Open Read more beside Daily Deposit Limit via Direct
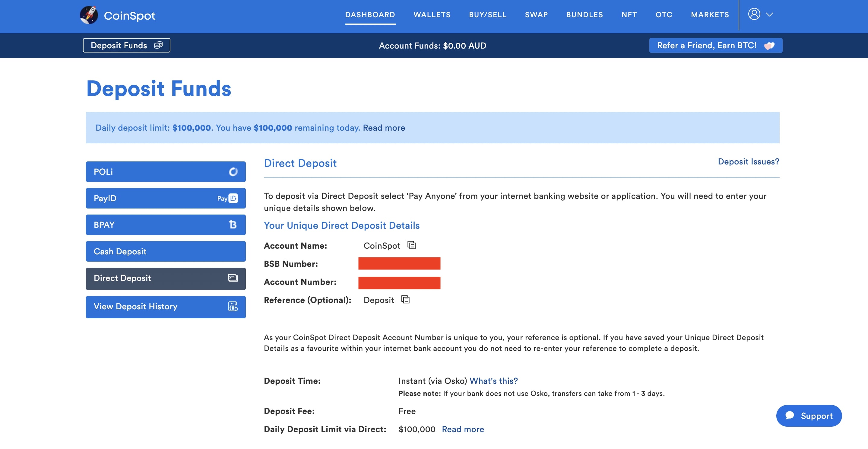The image size is (868, 449). (x=463, y=429)
